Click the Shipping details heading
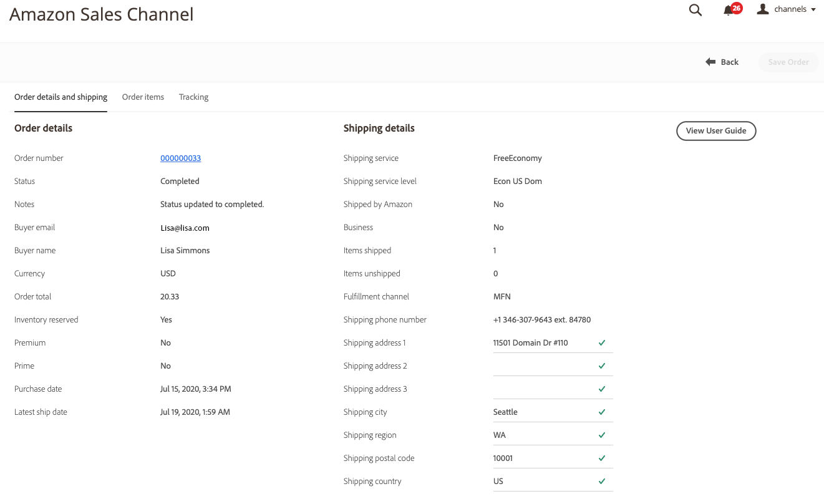 [379, 128]
